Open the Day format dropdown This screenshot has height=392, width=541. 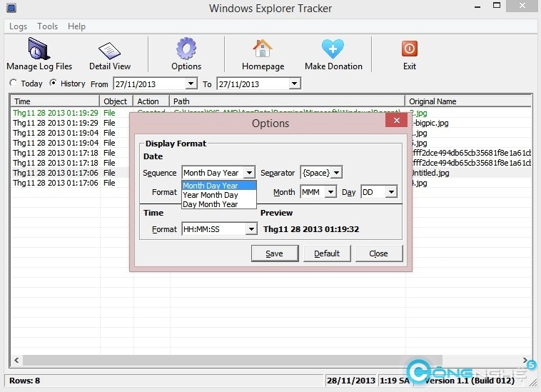391,192
